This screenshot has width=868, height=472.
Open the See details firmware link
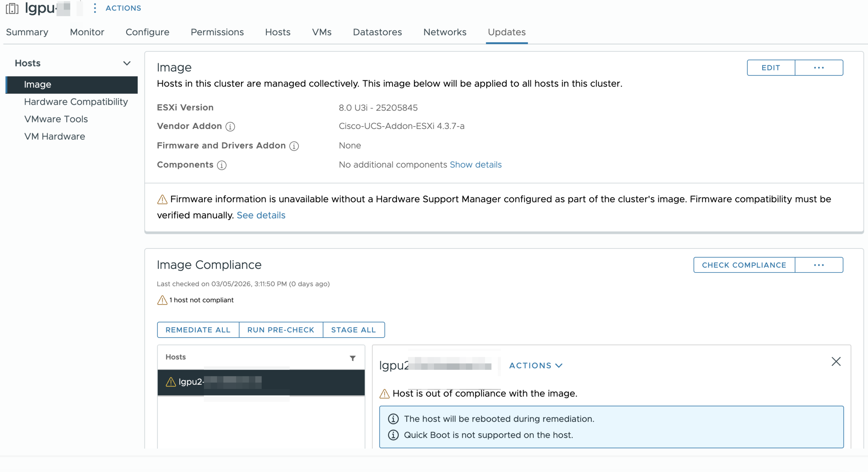click(x=261, y=215)
